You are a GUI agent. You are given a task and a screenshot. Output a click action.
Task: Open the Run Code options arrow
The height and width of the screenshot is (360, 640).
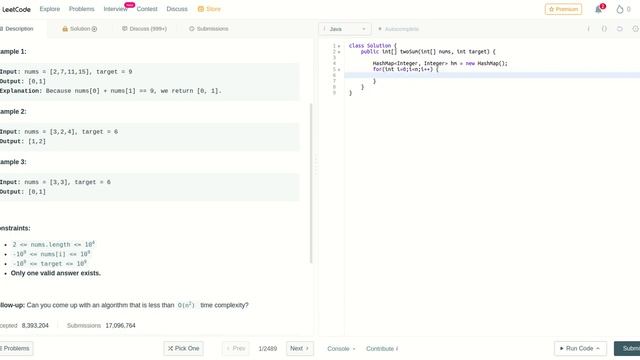tap(598, 349)
